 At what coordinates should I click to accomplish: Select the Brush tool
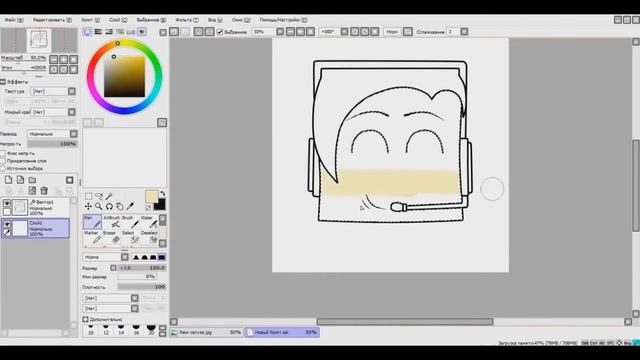130,222
